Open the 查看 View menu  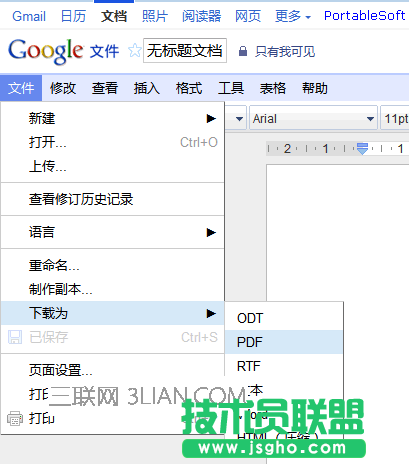pos(105,88)
